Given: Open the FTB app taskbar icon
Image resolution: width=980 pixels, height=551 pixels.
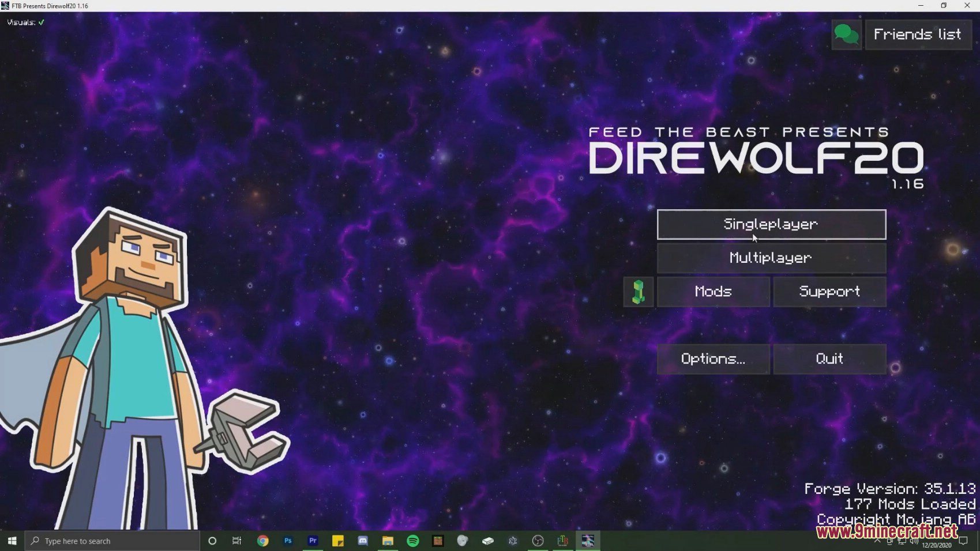Looking at the screenshot, I should (563, 541).
